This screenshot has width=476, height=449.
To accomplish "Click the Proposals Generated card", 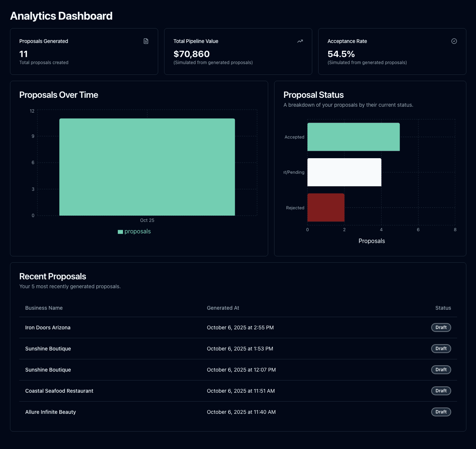I will pos(84,51).
